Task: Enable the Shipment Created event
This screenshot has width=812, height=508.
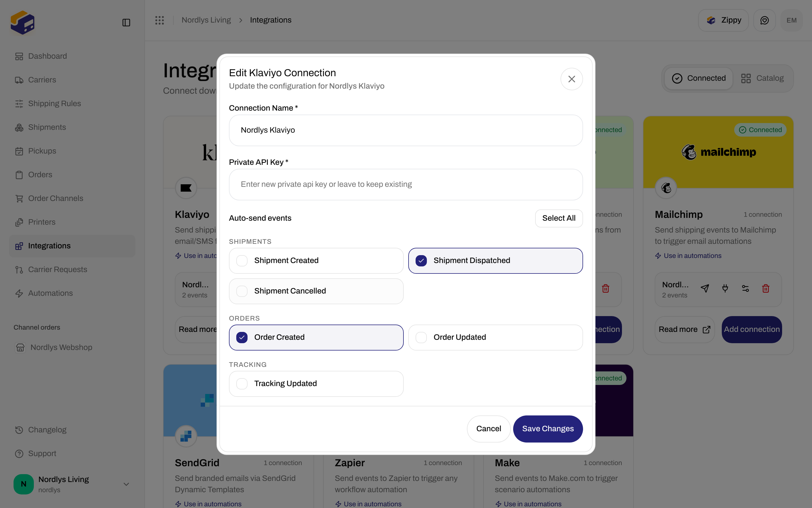Action: point(316,261)
